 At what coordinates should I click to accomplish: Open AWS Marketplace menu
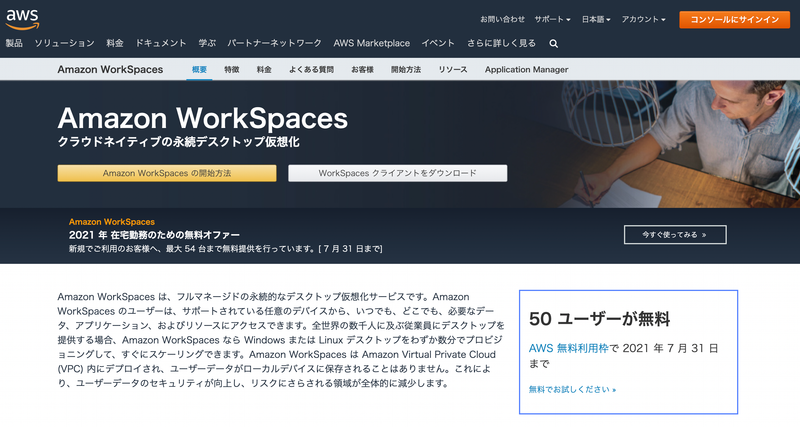point(371,43)
